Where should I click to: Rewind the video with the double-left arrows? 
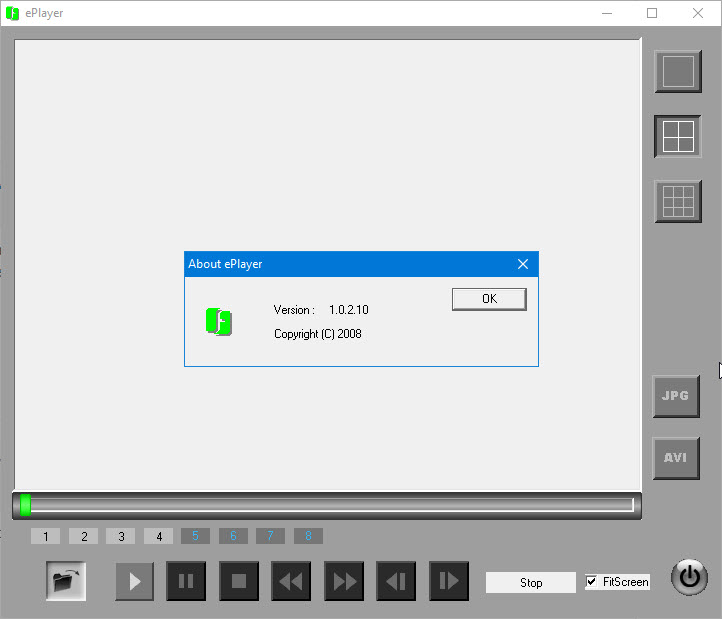tap(291, 581)
